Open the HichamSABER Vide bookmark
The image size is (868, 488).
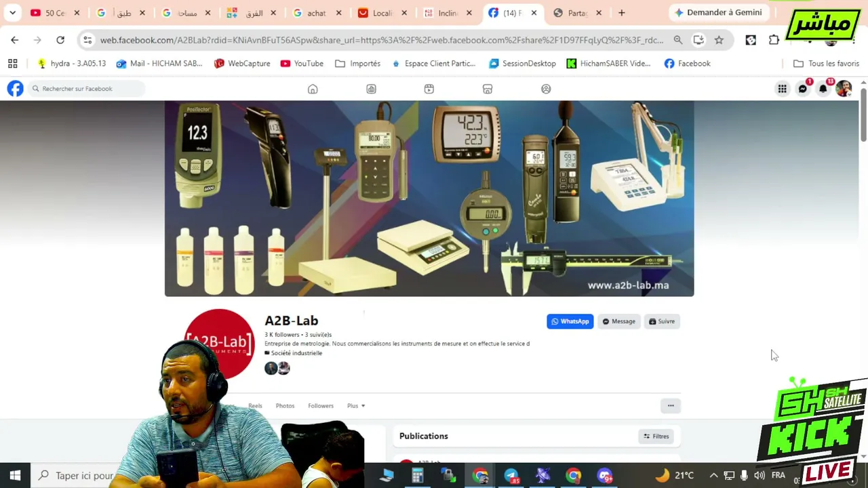[608, 64]
